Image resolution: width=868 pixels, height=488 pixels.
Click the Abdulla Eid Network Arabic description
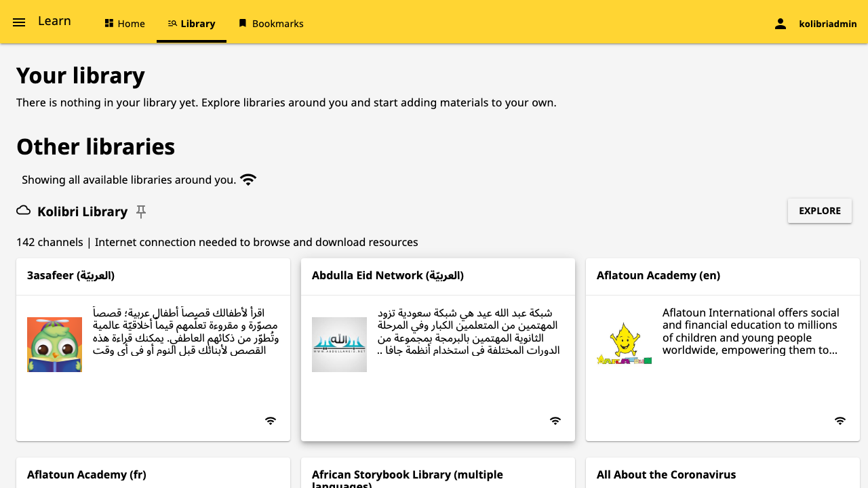[x=469, y=331]
